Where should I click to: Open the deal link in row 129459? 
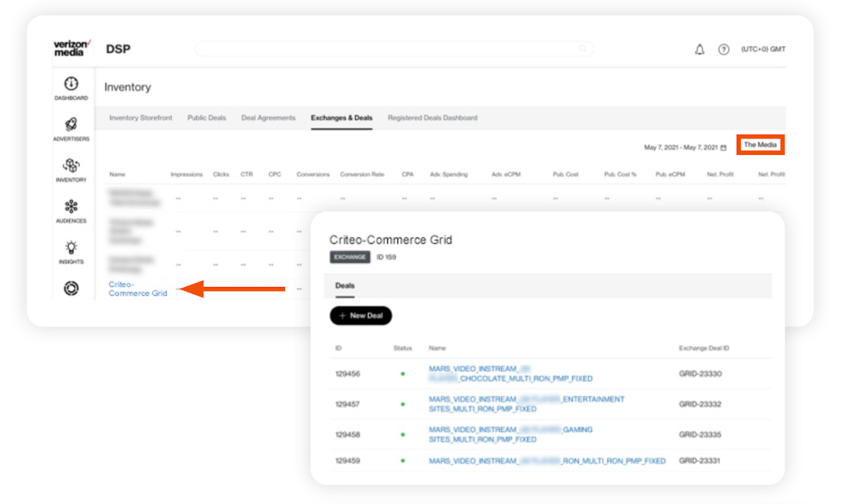click(547, 461)
